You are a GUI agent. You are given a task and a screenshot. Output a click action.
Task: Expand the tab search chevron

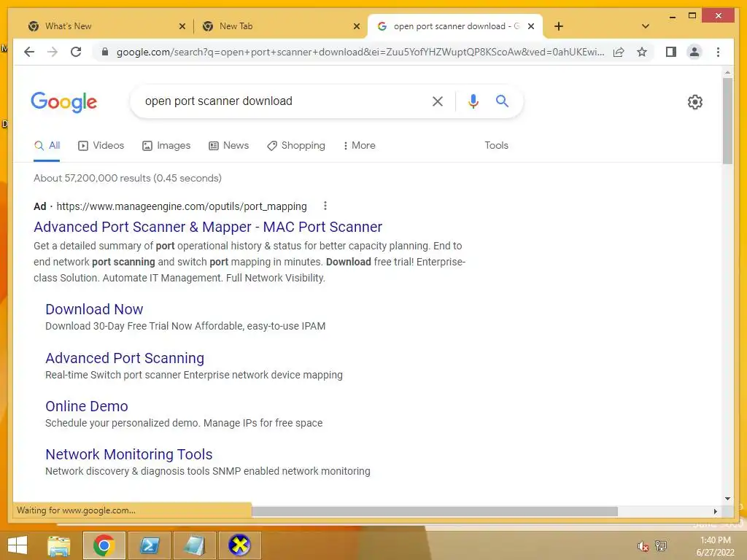(x=646, y=26)
